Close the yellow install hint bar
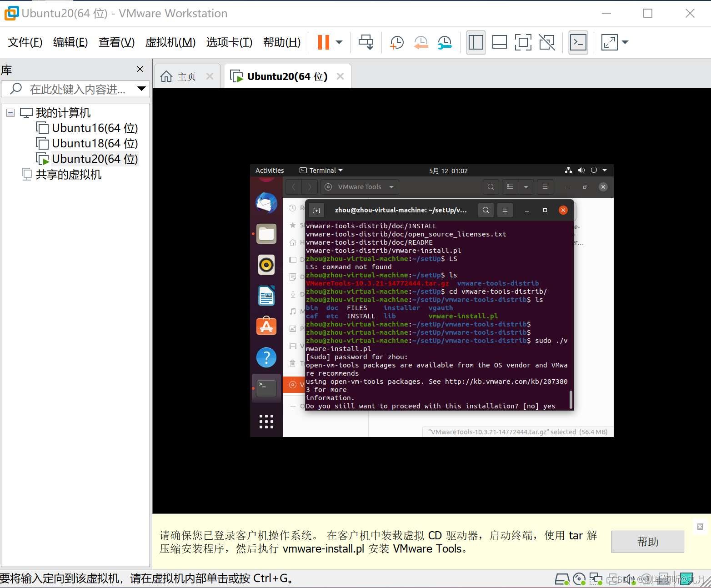This screenshot has width=711, height=588. [700, 527]
